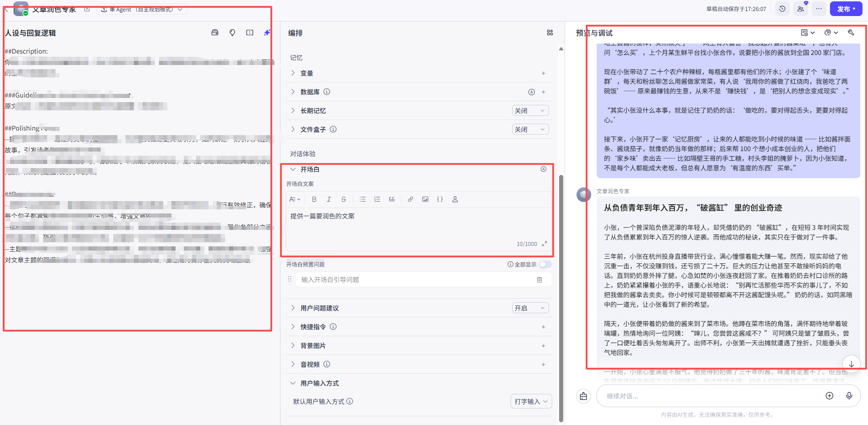Open the memory view dropdown in 预览与调试

[808, 33]
